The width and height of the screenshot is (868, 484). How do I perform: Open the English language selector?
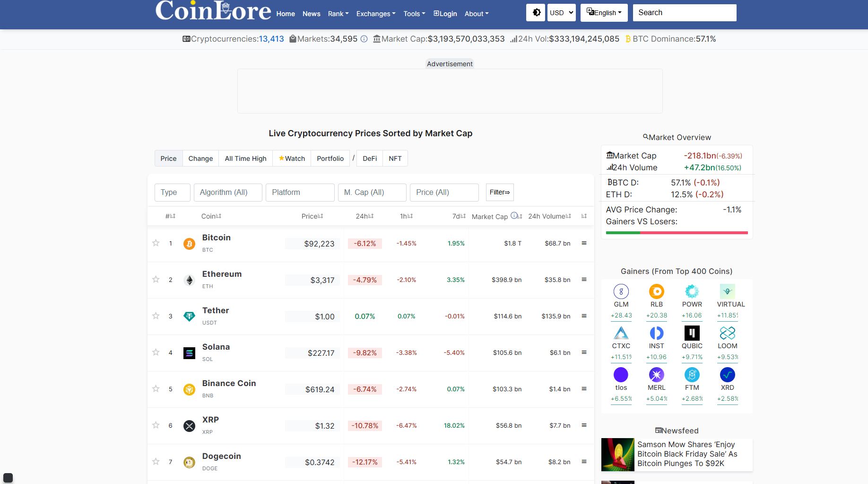point(604,12)
